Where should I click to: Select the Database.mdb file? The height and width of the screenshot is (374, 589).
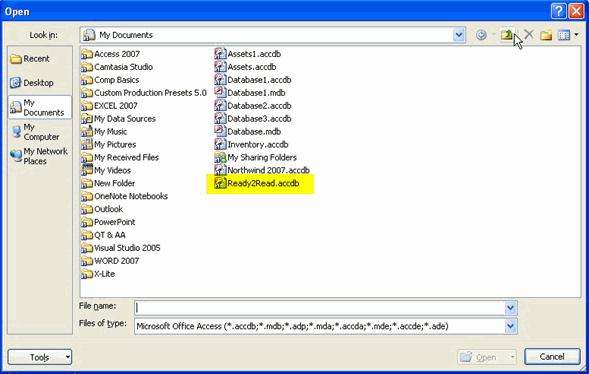(x=248, y=132)
